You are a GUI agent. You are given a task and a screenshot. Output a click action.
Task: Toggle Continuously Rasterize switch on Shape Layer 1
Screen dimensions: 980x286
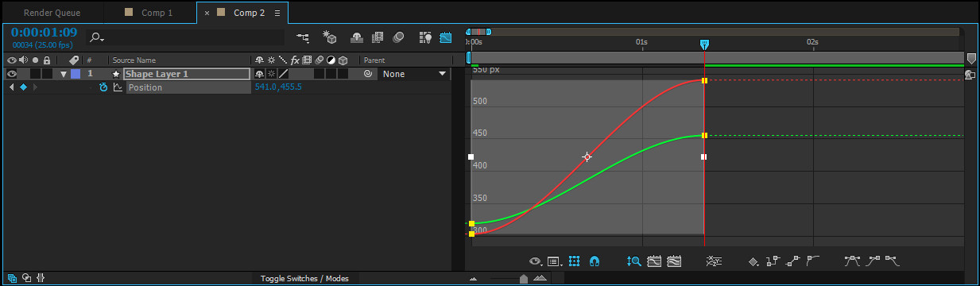pyautogui.click(x=271, y=74)
